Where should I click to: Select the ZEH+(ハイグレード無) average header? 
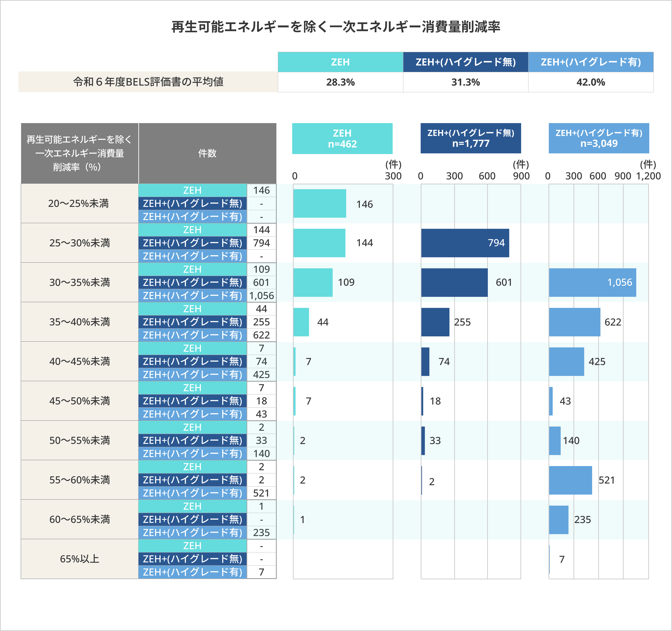[x=465, y=62]
